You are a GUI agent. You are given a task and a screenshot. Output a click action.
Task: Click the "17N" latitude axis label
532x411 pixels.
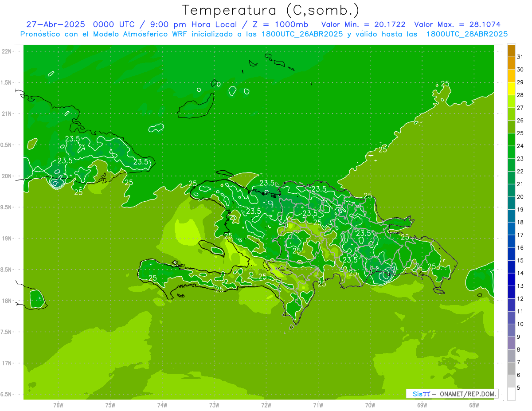point(7,363)
